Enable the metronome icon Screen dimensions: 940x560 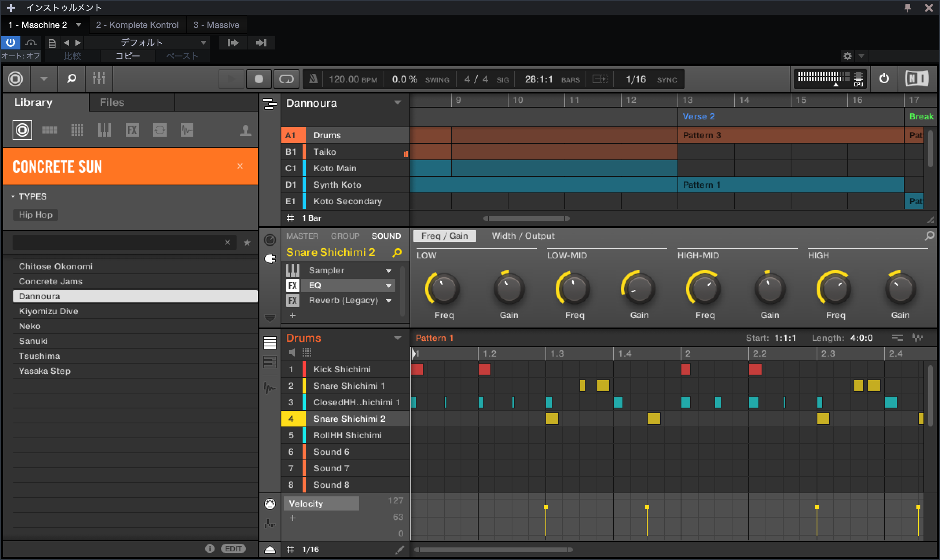[313, 79]
